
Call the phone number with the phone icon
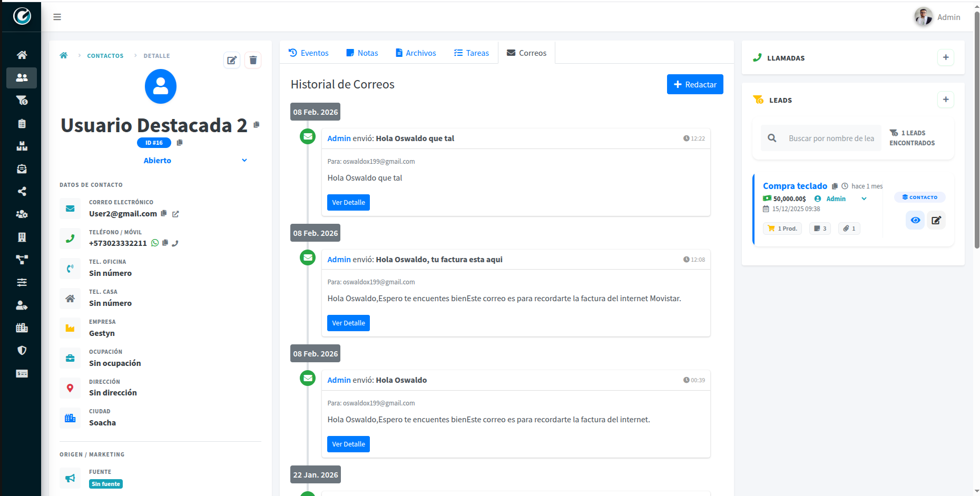click(175, 243)
